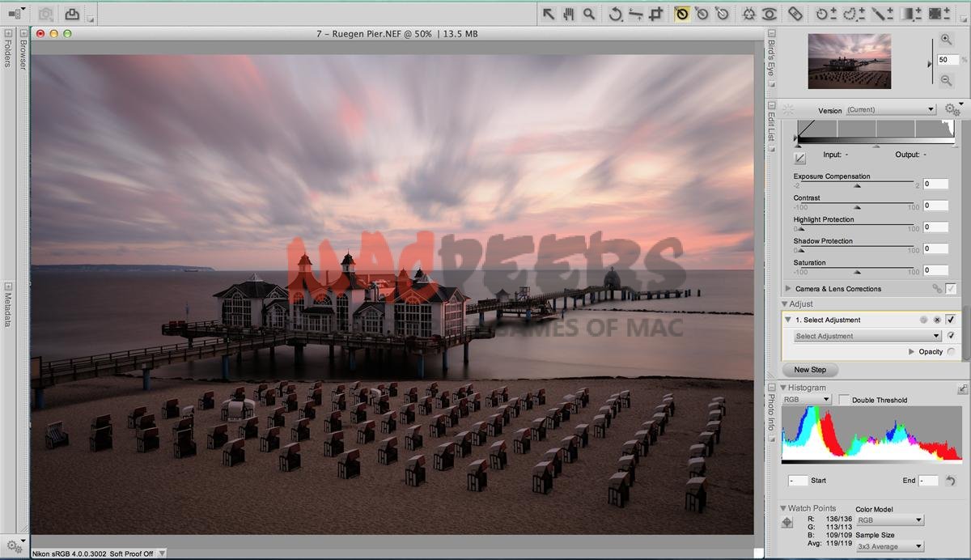971x560 pixels.
Task: Uncheck the Select Adjustment step checkbox
Action: pyautogui.click(x=951, y=320)
